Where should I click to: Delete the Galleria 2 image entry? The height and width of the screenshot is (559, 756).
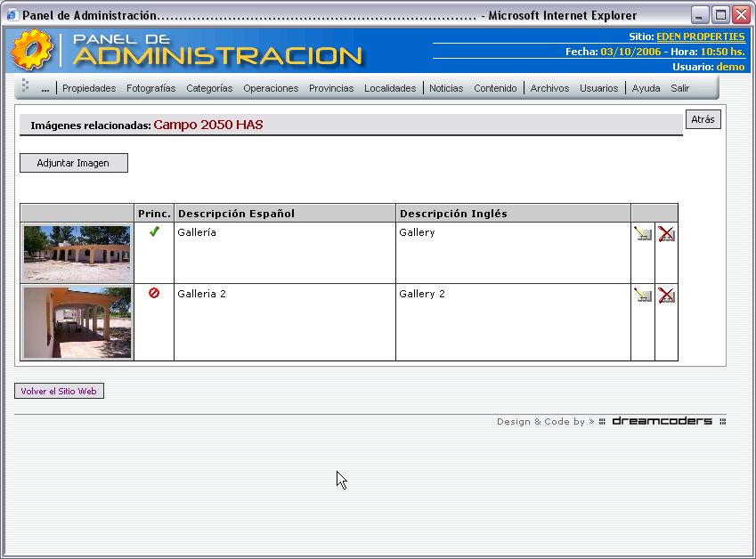(x=666, y=296)
